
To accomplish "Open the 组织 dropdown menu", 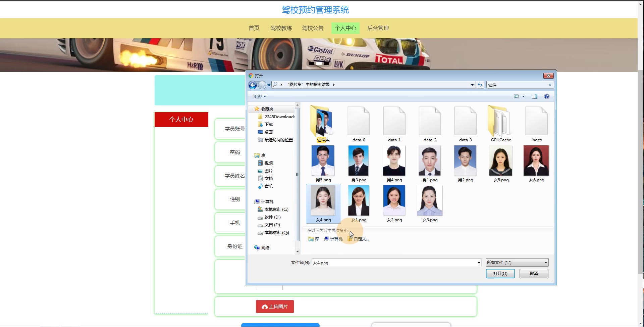I will (x=260, y=97).
